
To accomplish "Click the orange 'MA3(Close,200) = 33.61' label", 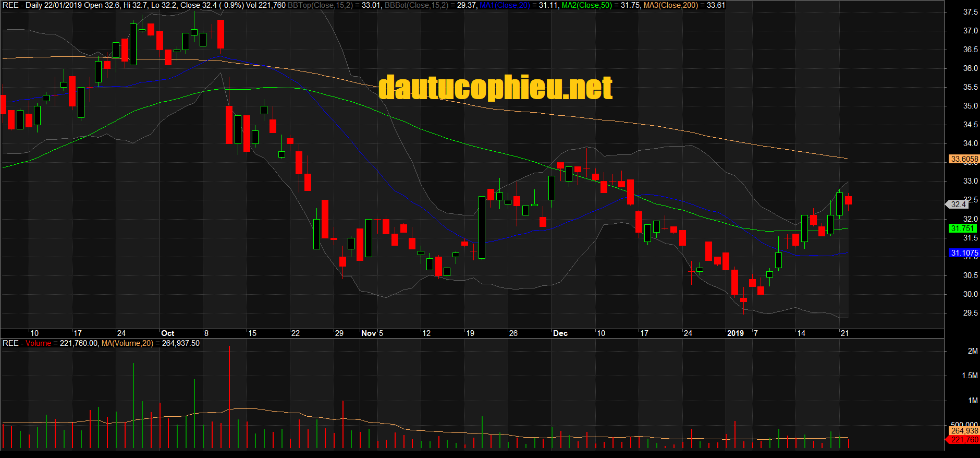I will pyautogui.click(x=684, y=5).
